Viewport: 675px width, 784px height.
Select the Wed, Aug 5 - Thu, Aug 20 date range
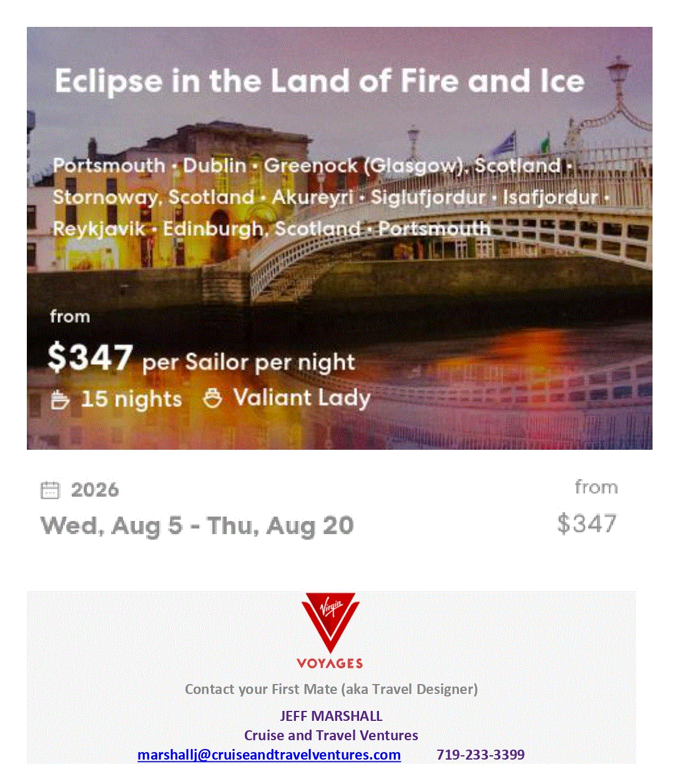pyautogui.click(x=197, y=526)
